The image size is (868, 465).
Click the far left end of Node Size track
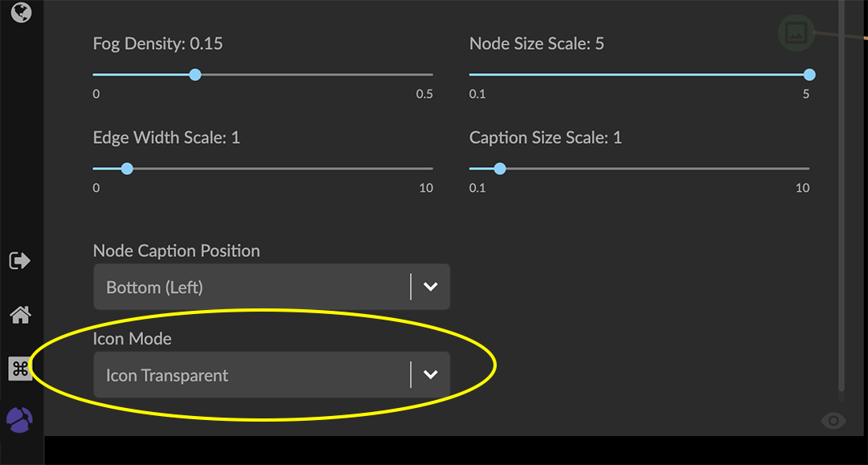(x=471, y=75)
